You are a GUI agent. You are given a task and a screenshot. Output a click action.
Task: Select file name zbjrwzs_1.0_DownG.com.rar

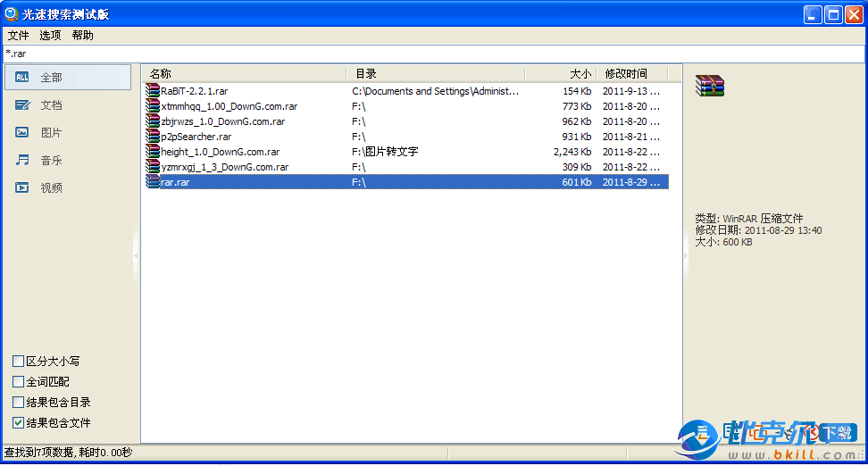pos(223,121)
